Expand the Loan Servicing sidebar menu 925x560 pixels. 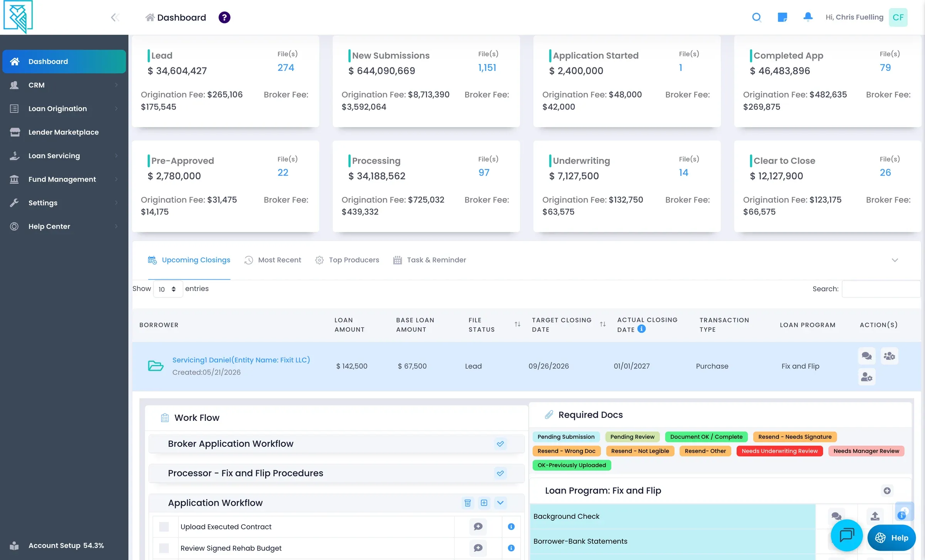pyautogui.click(x=64, y=156)
